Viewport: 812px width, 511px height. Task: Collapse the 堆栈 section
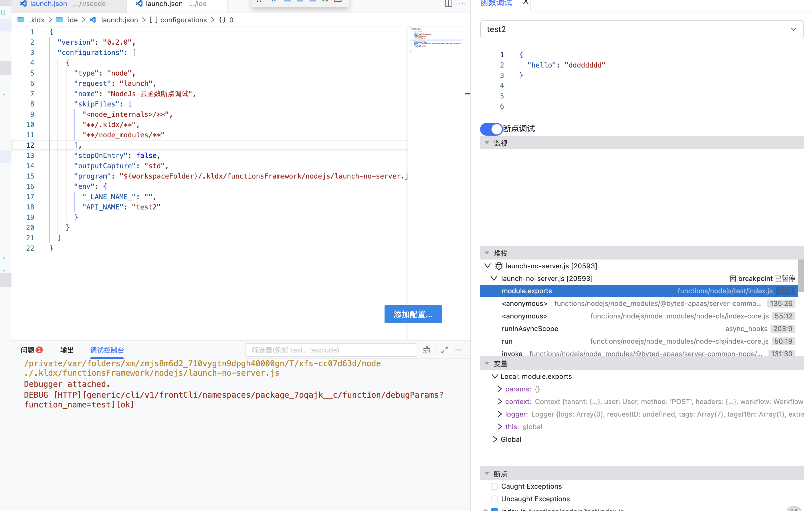487,253
